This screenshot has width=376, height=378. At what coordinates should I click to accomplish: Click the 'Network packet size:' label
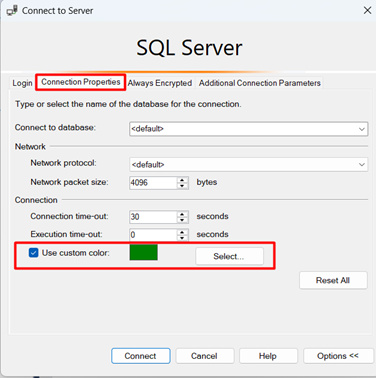coord(69,182)
